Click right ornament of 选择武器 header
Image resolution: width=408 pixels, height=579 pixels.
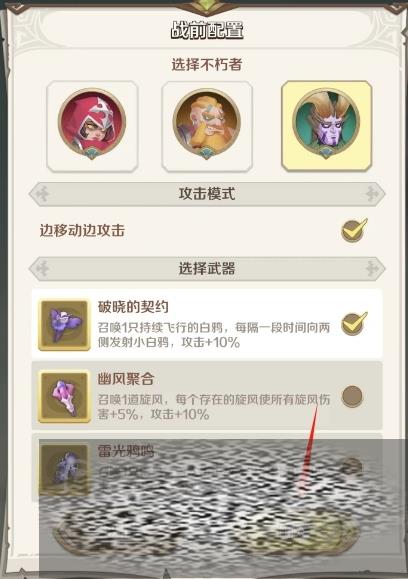(372, 268)
